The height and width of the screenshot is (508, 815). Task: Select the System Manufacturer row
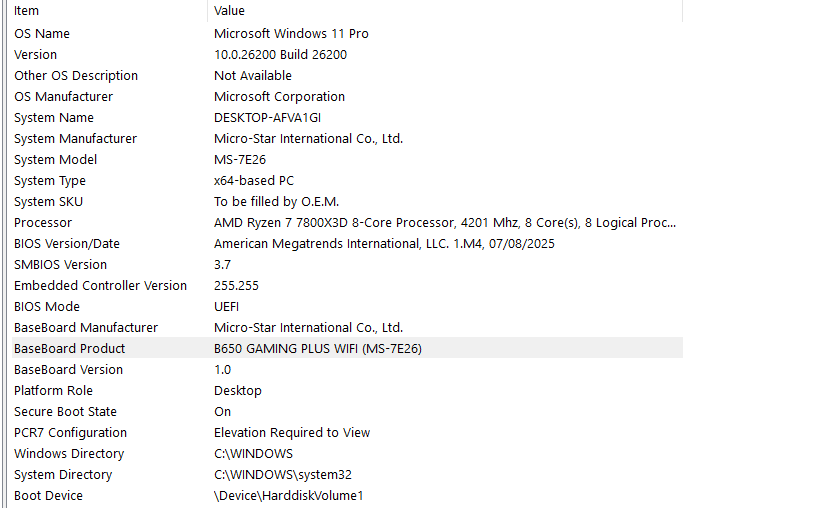click(76, 139)
